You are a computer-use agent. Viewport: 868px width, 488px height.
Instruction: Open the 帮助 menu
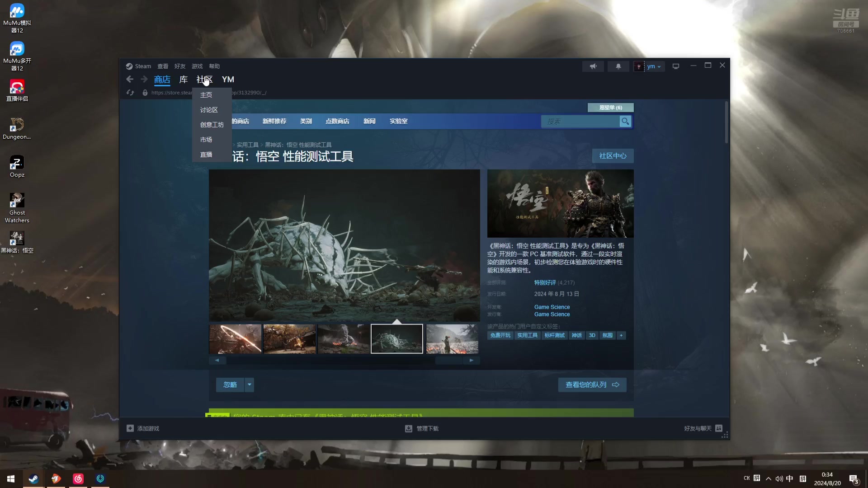click(x=214, y=66)
